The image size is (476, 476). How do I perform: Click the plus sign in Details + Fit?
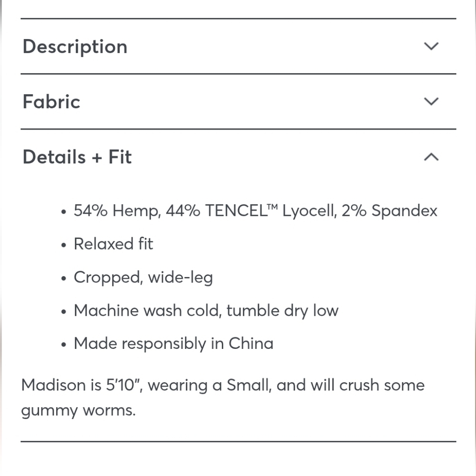[97, 158]
